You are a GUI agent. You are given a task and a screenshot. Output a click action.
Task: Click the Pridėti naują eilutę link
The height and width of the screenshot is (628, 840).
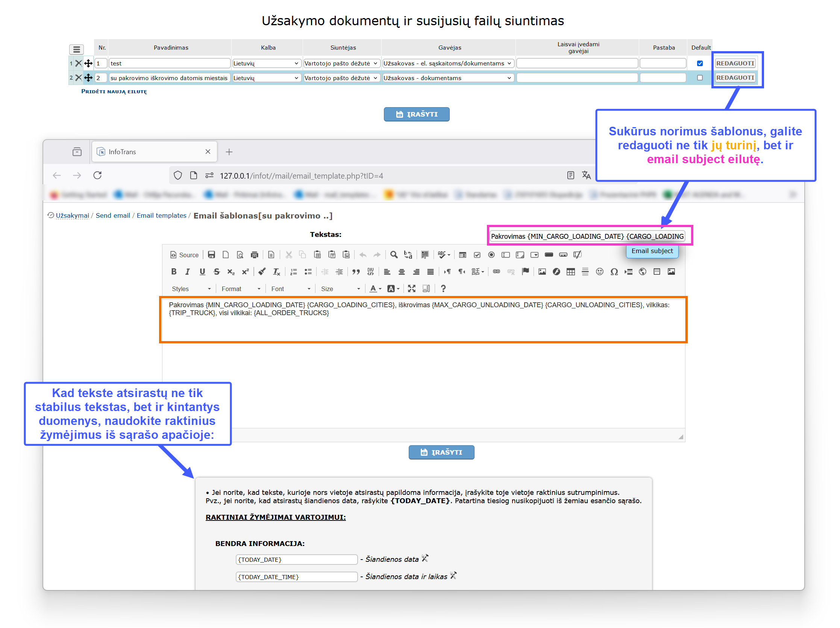point(114,91)
